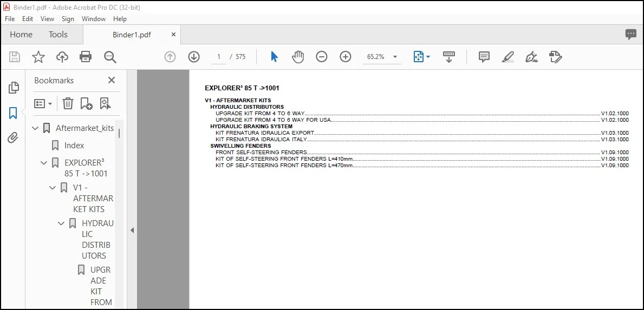Toggle the Bookmarks navigation pane button

pyautogui.click(x=13, y=113)
